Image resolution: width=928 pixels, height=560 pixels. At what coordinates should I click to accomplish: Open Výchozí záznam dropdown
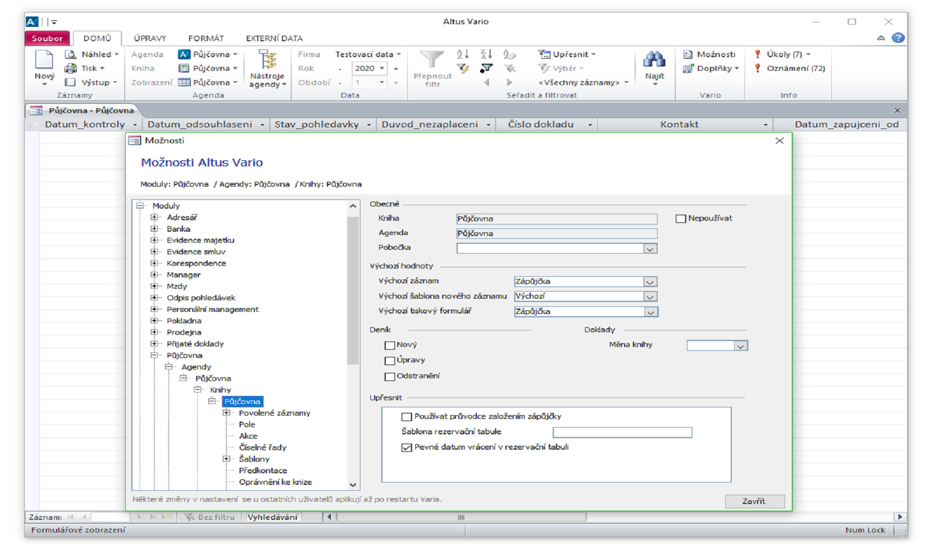(x=650, y=282)
